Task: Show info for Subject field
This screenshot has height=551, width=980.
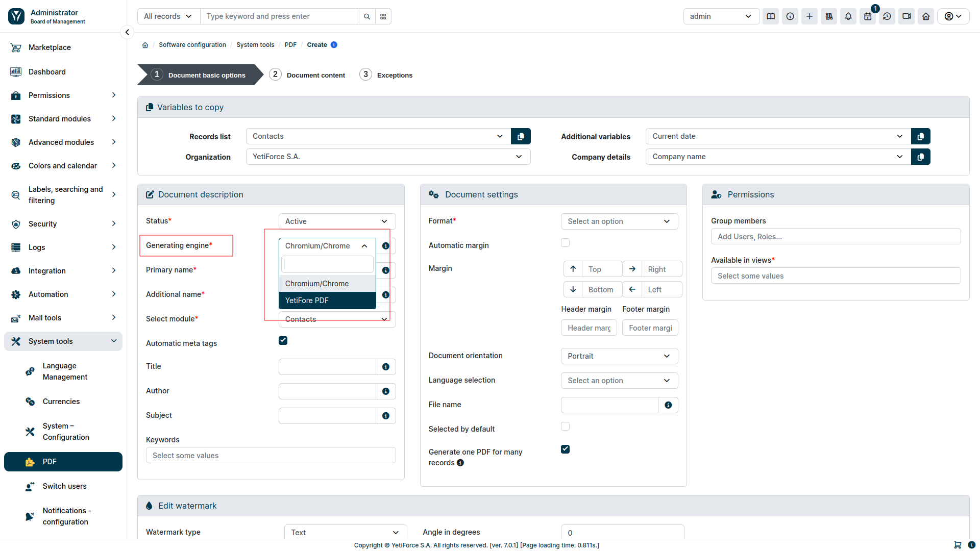Action: click(386, 416)
